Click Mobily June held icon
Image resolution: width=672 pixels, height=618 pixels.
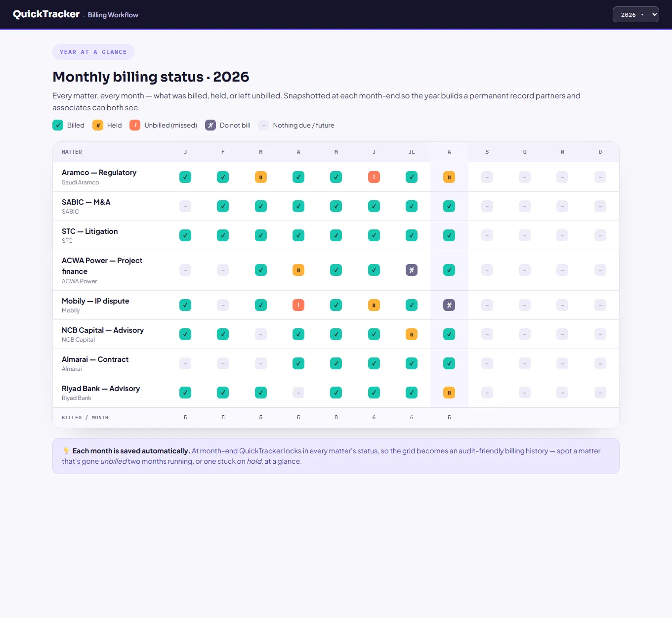(x=374, y=305)
